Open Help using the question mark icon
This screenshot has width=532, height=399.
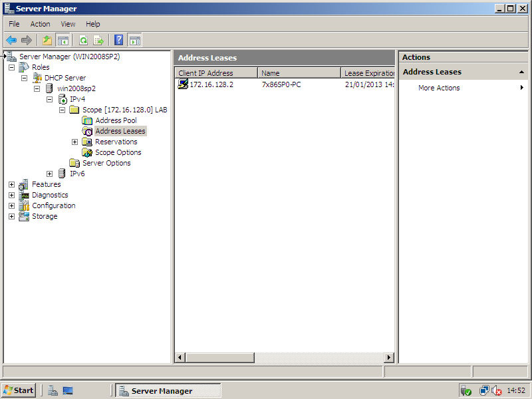pyautogui.click(x=119, y=40)
